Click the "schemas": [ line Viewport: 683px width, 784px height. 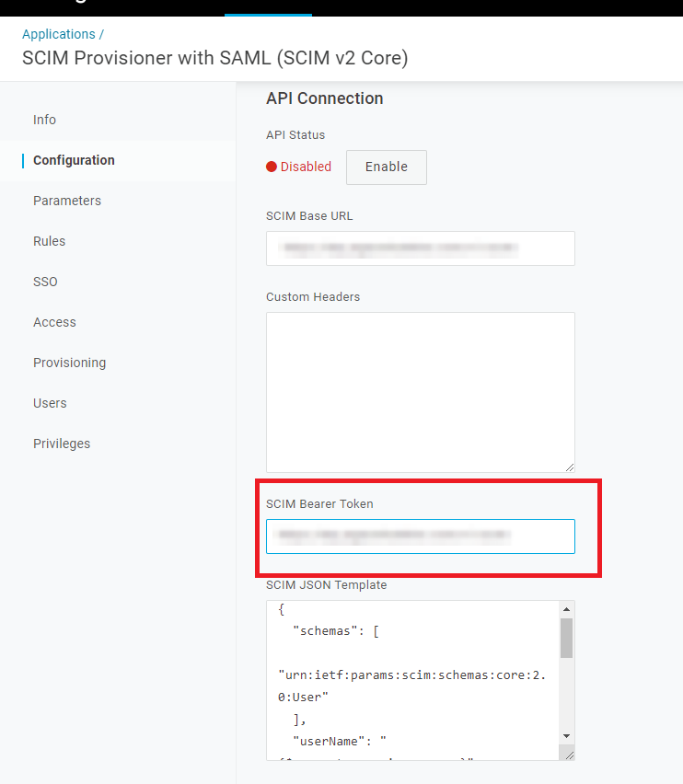coord(335,631)
